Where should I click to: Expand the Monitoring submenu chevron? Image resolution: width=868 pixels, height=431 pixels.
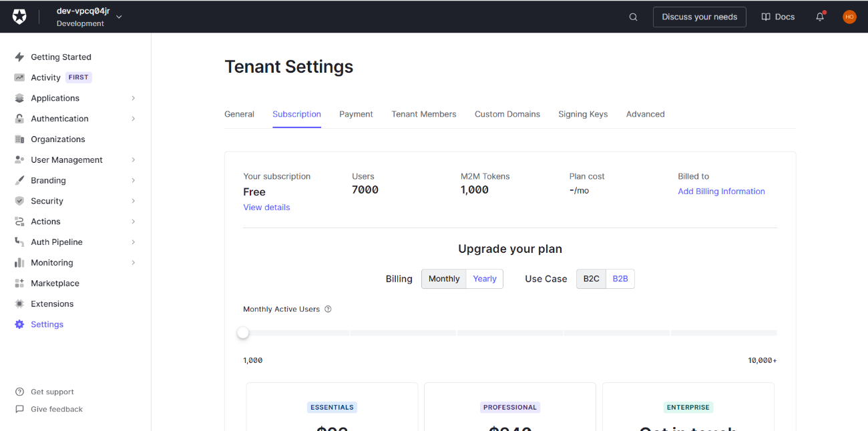[x=134, y=263]
